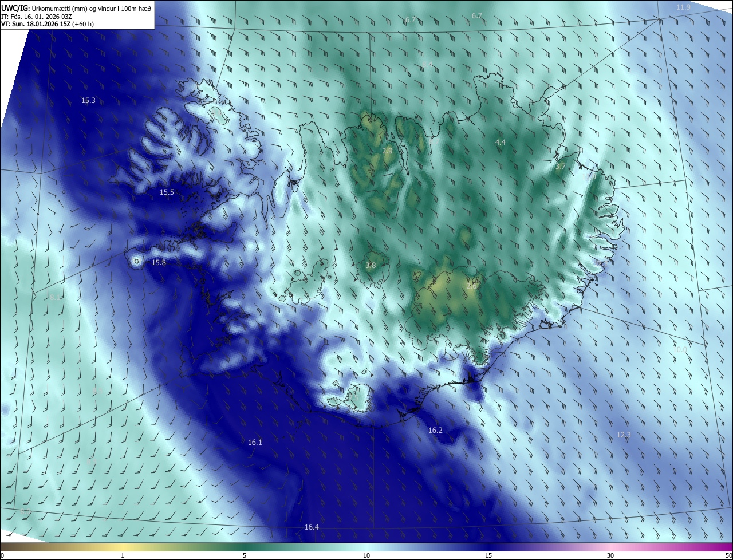This screenshot has width=733, height=560.
Task: Click the 12.3 value label
Action: point(624,435)
